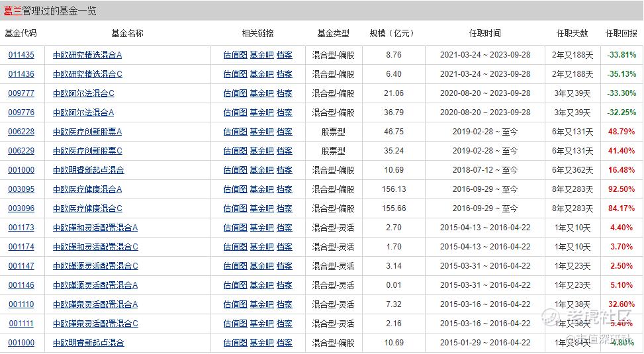Screen dimensions: 644x354
Task: Click the 规模（亿元） column header
Action: coord(392,33)
